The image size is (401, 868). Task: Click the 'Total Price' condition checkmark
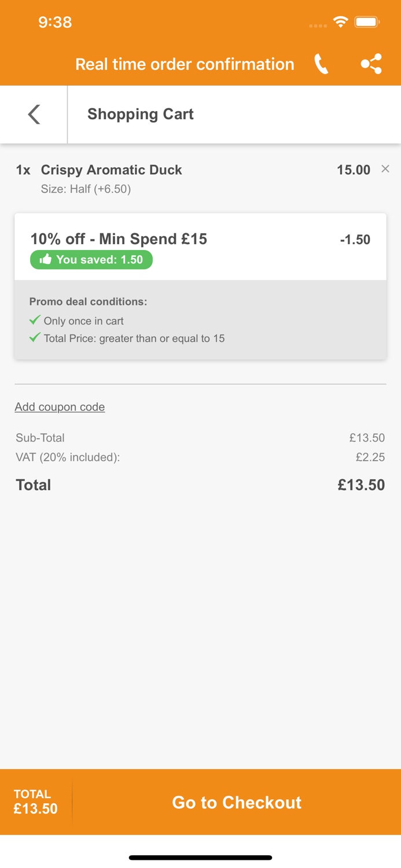coord(35,337)
